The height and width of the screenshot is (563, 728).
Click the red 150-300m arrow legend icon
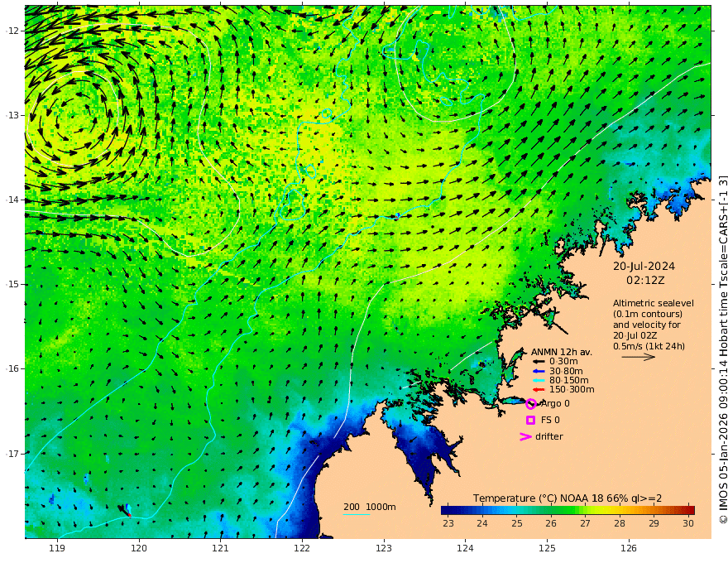(539, 390)
